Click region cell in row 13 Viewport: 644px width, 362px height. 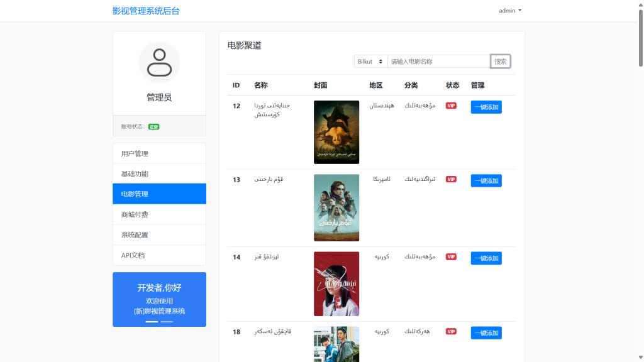tap(382, 179)
